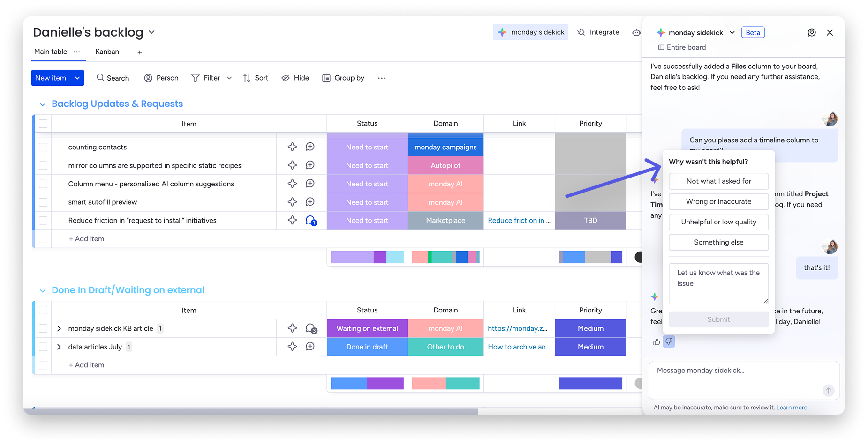This screenshot has height=445, width=868.
Task: Open Danielle's backlog board title dropdown
Action: [151, 32]
